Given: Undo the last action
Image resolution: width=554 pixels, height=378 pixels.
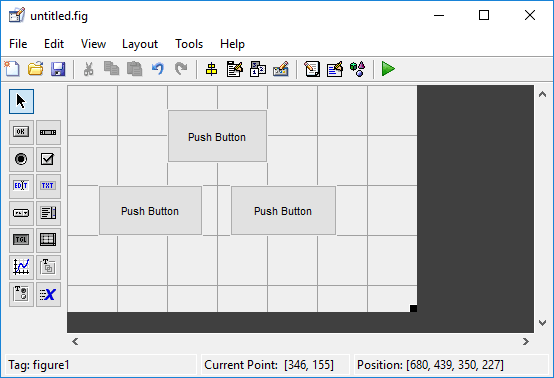Looking at the screenshot, I should pyautogui.click(x=158, y=69).
